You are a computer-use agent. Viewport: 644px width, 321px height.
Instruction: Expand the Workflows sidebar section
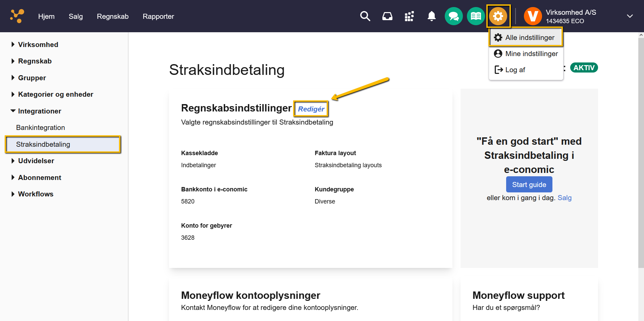click(32, 194)
